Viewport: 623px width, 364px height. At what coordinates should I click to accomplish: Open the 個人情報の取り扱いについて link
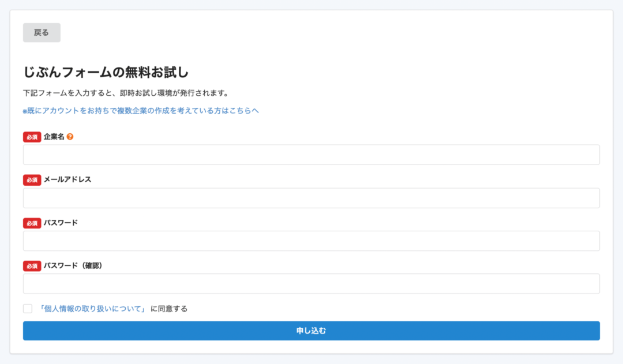(92, 309)
